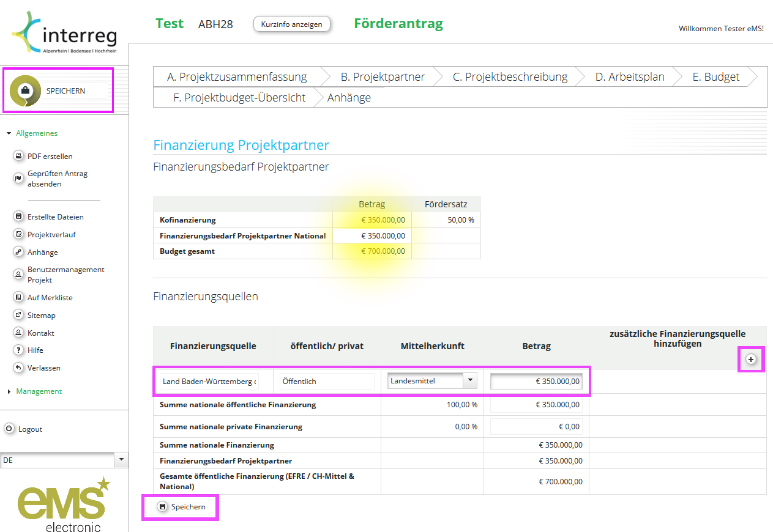773x532 pixels.
Task: Open tab A. Projektzusammenfassung
Action: pyautogui.click(x=237, y=77)
